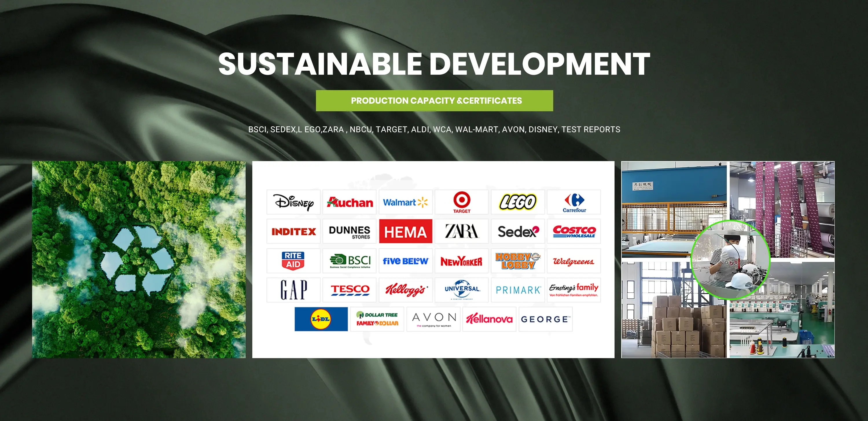Image resolution: width=868 pixels, height=421 pixels.
Task: Click the Disney logo tile
Action: pyautogui.click(x=293, y=202)
